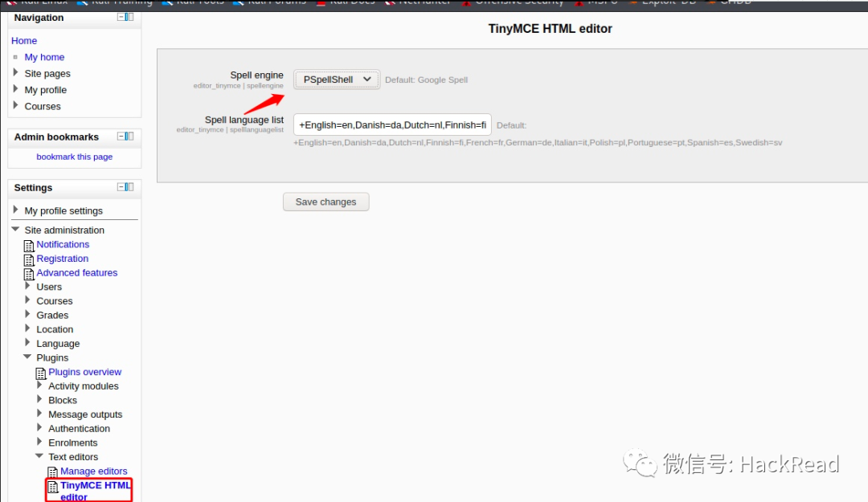Image resolution: width=868 pixels, height=502 pixels.
Task: Open TinyMCE HTML editor settings link
Action: tap(95, 491)
